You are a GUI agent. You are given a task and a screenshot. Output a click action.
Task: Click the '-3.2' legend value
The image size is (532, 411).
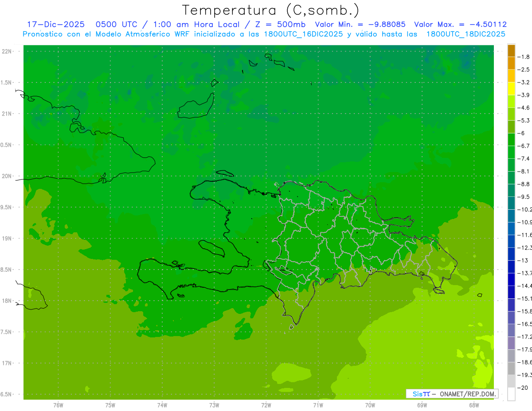coord(524,82)
